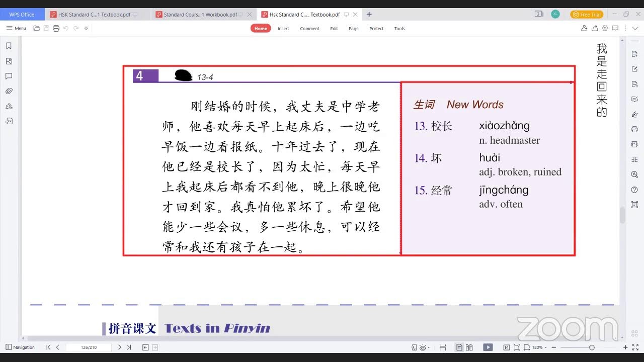Go to the next page

pos(119,347)
